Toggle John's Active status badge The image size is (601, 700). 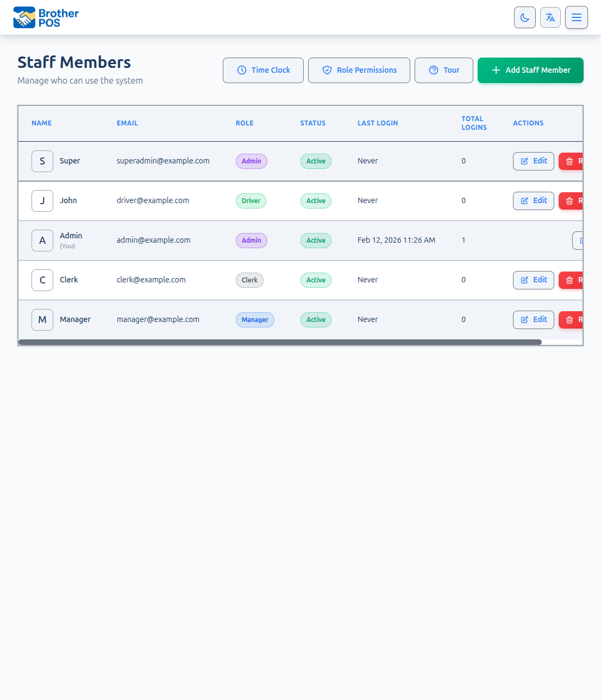pyautogui.click(x=316, y=200)
